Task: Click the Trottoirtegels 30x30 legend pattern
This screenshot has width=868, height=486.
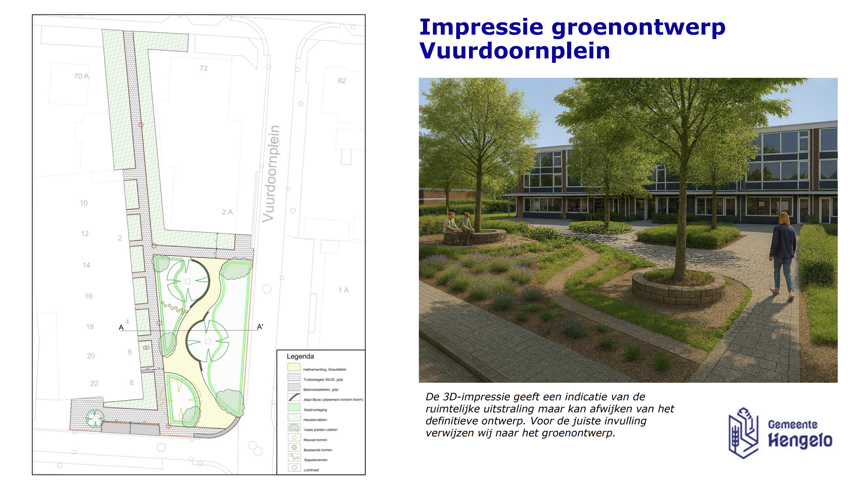Action: 294,377
